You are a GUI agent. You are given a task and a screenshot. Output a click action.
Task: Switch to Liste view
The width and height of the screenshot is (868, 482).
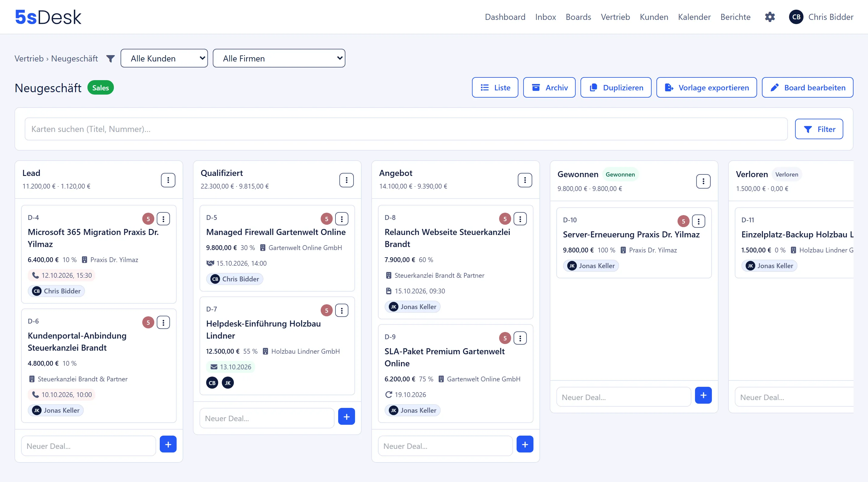coord(495,88)
